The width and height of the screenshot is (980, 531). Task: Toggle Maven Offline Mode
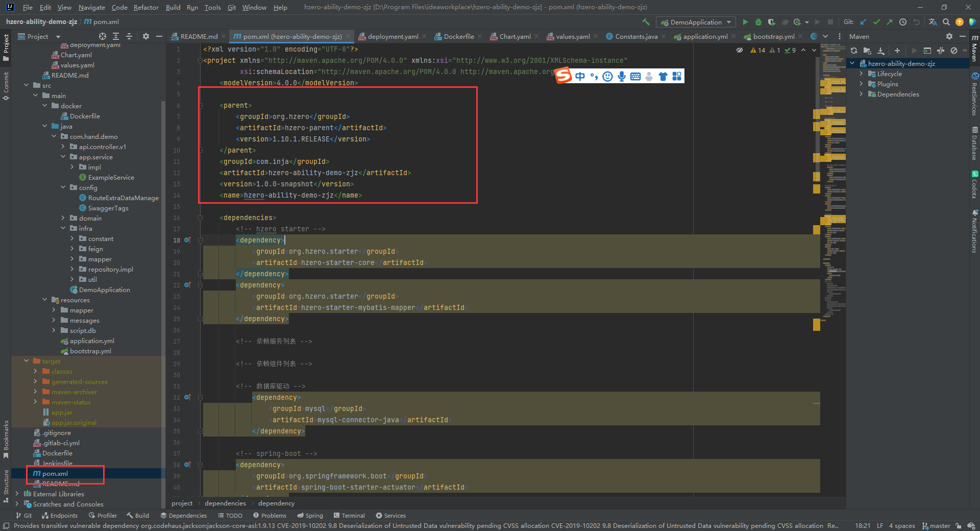click(941, 51)
